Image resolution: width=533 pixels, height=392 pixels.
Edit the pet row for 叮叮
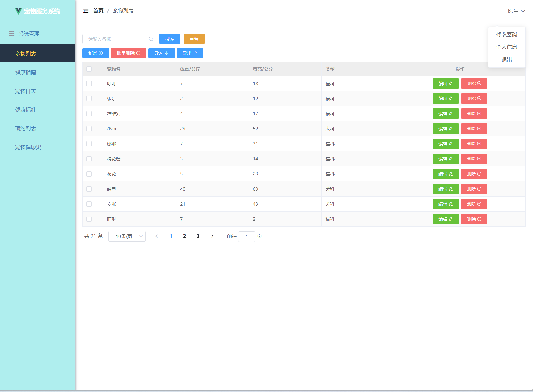(x=445, y=83)
